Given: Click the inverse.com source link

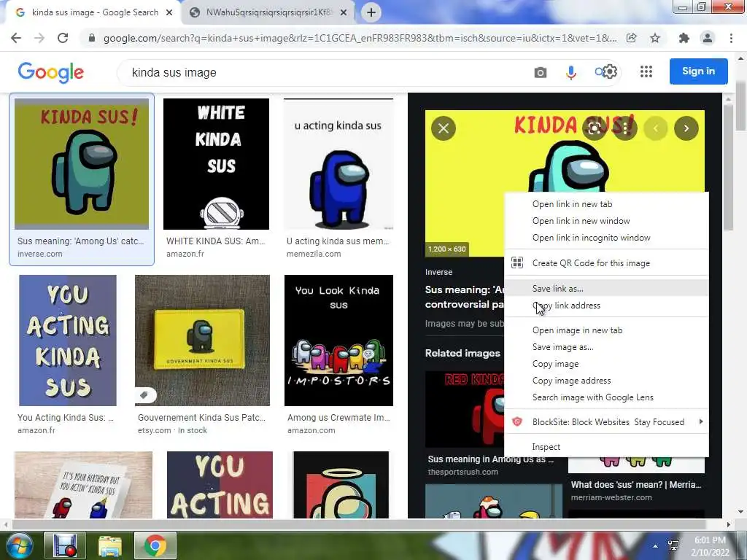Looking at the screenshot, I should (x=40, y=254).
